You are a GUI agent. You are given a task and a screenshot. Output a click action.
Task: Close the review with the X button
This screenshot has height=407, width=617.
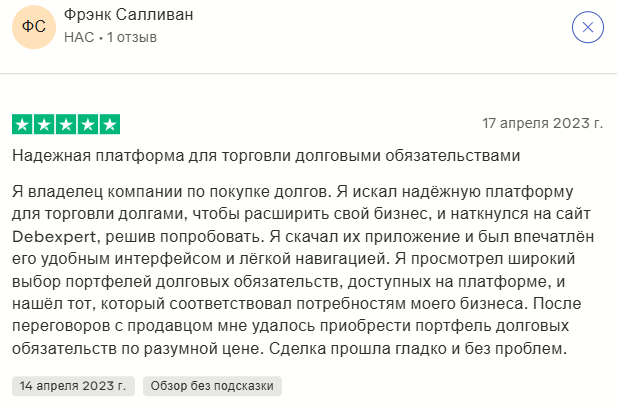(588, 27)
